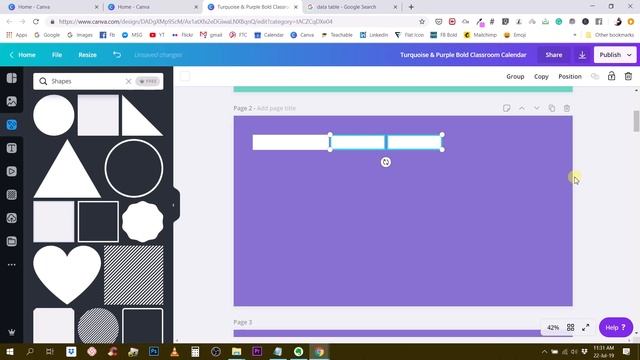Lock selected elements with padlock icon
This screenshot has width=640, height=360.
tap(611, 76)
